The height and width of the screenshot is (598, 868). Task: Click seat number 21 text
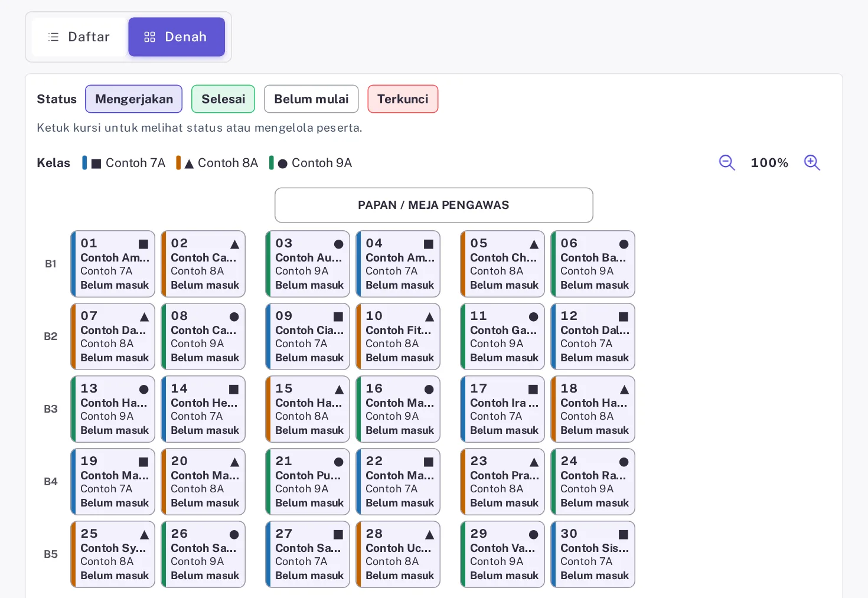[x=283, y=461]
